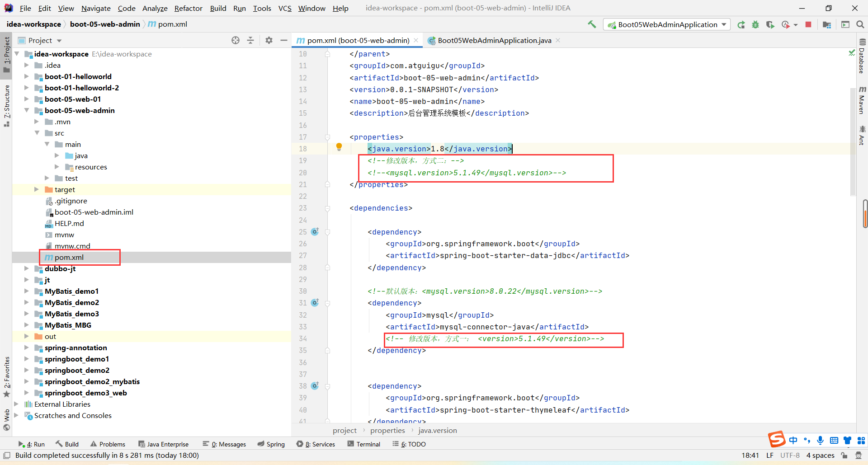Open the Refactor menu
This screenshot has width=868, height=465.
click(x=188, y=8)
